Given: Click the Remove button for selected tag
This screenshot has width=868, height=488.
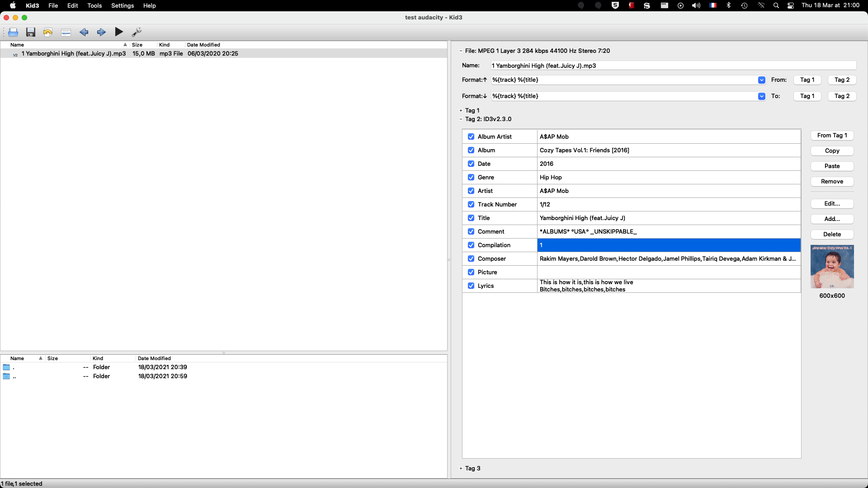Looking at the screenshot, I should pos(832,181).
